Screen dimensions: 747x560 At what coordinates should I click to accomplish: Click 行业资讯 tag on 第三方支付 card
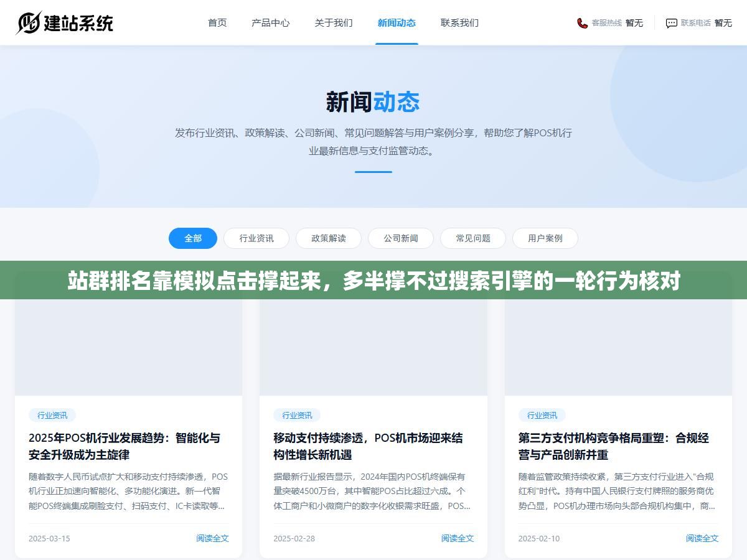(x=542, y=415)
